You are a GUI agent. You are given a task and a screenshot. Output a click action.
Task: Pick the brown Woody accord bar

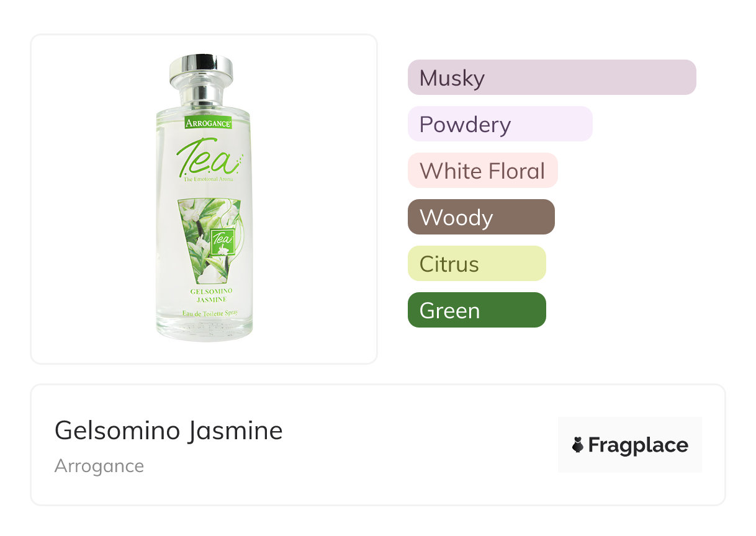pyautogui.click(x=481, y=217)
